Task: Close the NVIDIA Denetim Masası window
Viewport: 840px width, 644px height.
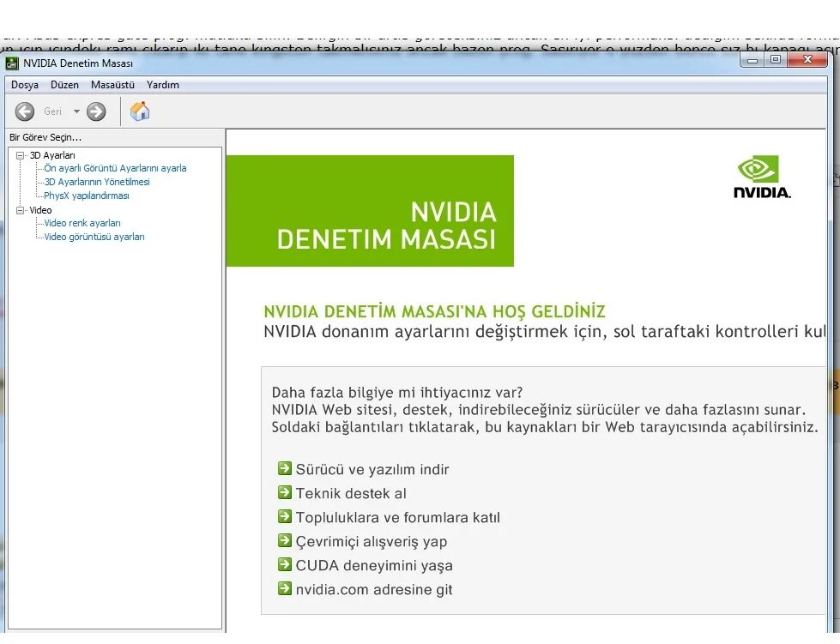Action: [808, 59]
